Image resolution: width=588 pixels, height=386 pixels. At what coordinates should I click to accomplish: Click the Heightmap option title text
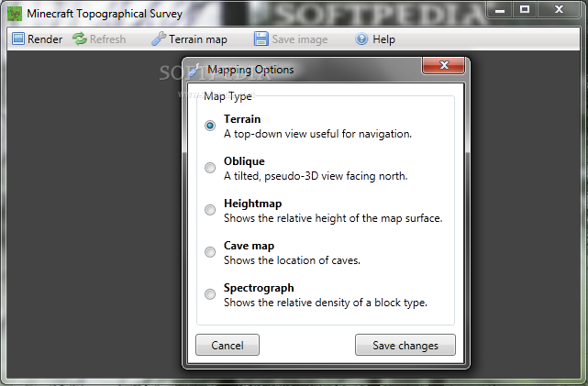[253, 204]
